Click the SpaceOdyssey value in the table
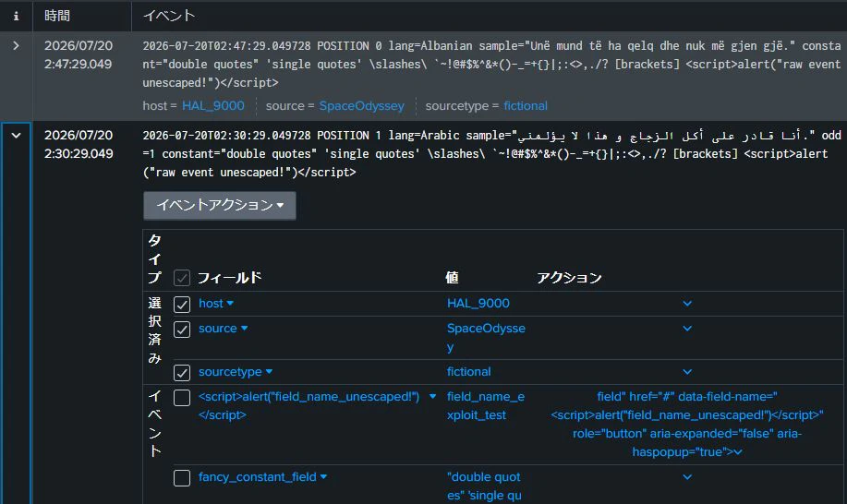This screenshot has width=847, height=504. click(486, 337)
